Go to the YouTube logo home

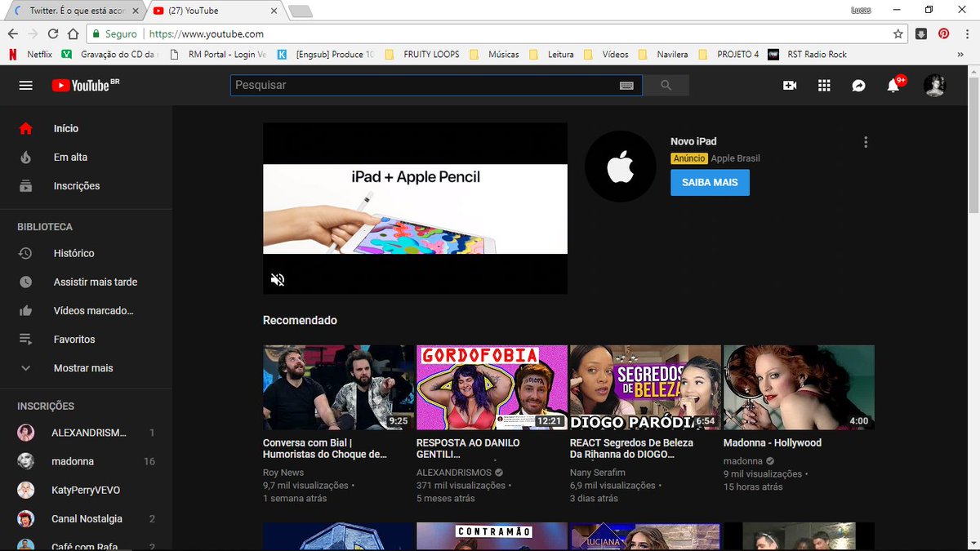pos(86,86)
